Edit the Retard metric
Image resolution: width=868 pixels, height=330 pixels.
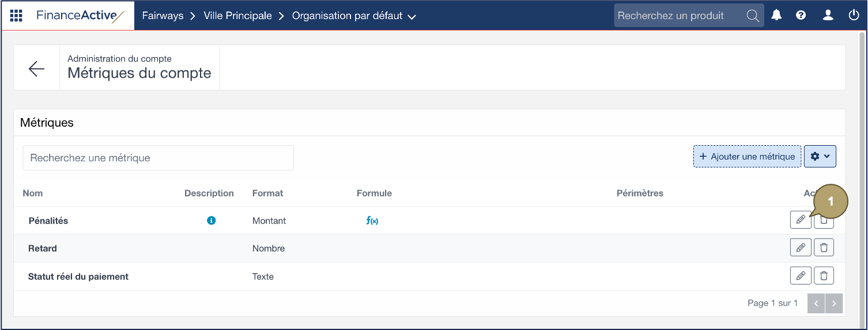point(800,248)
